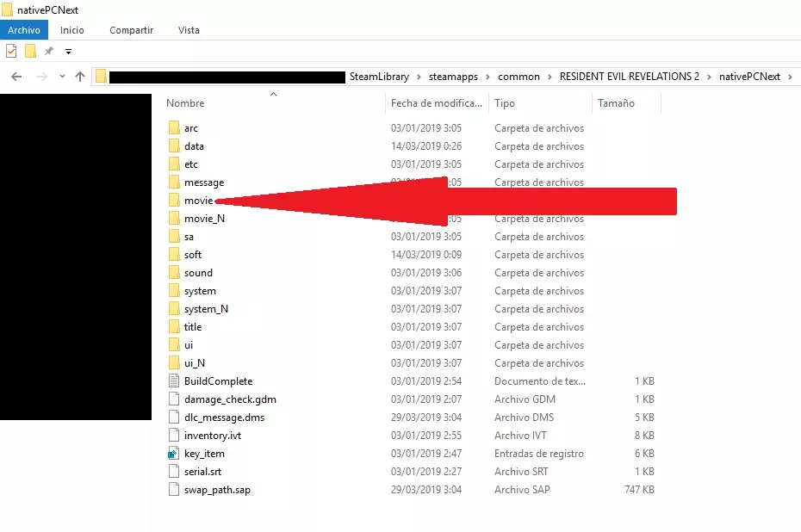Expand chevron after SteamLibrary breadcrumb

419,77
